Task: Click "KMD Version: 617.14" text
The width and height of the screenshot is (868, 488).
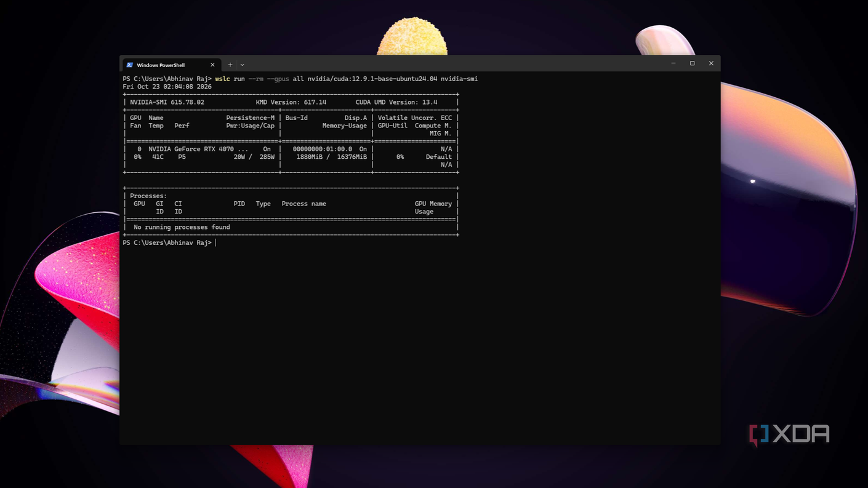Action: [291, 102]
